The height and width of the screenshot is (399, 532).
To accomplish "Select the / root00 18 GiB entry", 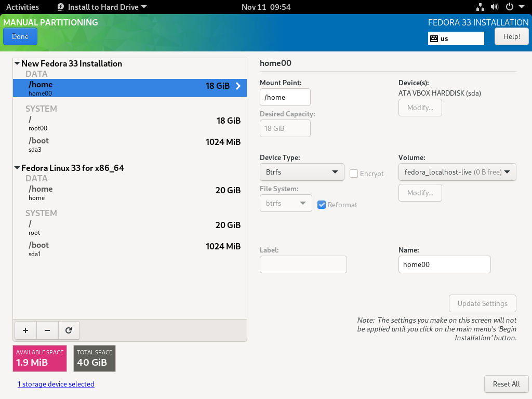I will [x=130, y=123].
